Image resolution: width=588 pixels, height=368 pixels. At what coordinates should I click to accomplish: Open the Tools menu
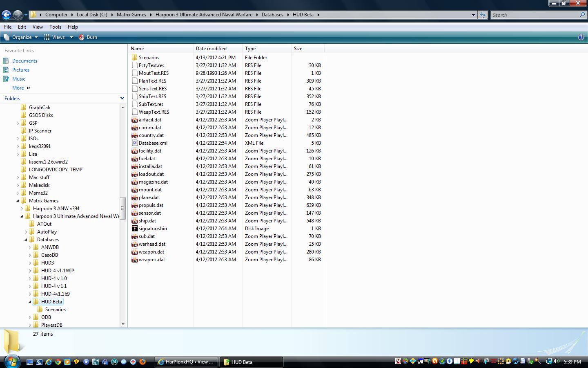tap(55, 27)
